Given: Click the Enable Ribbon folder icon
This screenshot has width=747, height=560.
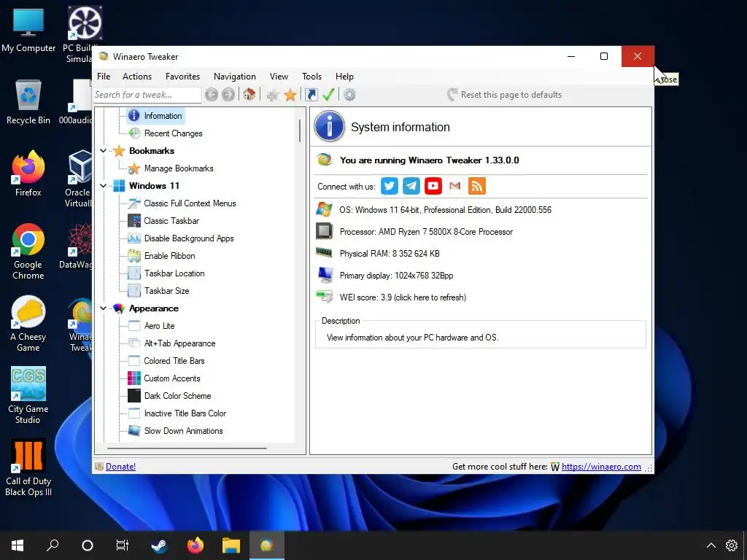Looking at the screenshot, I should [134, 256].
